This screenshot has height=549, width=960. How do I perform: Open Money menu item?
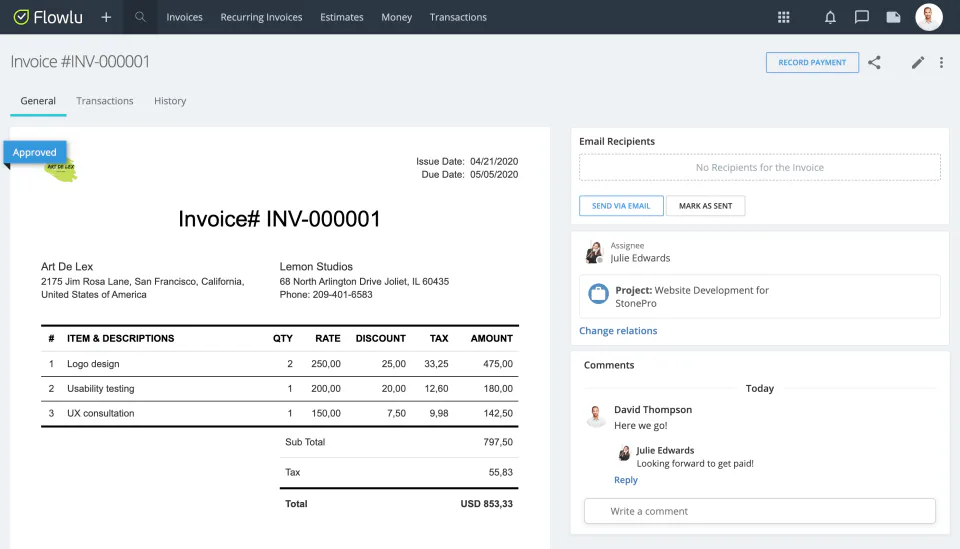[397, 17]
